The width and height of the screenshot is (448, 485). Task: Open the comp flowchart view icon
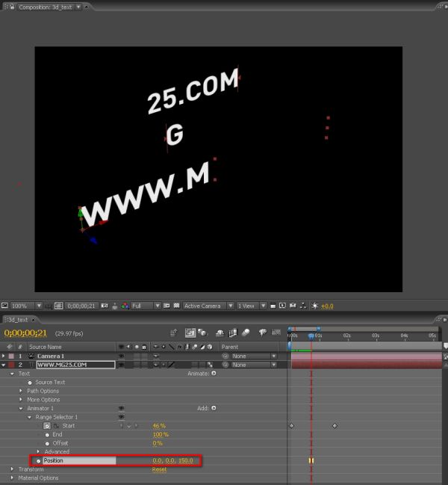pos(303,306)
